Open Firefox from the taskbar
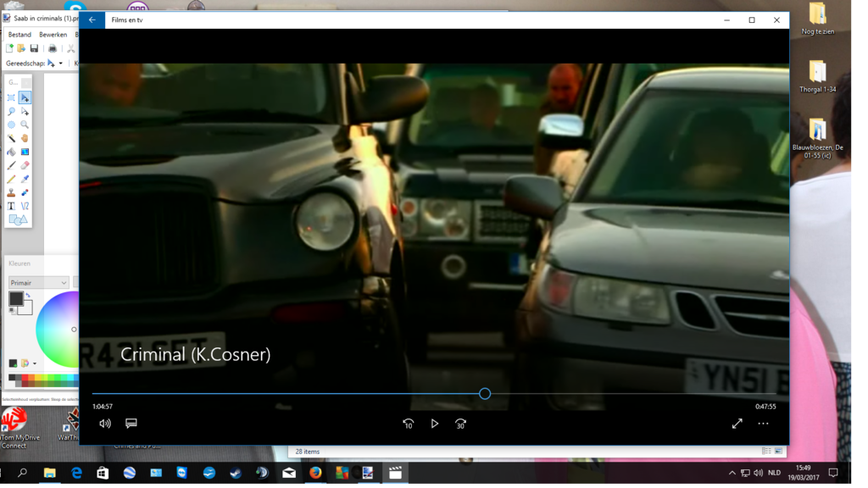 [315, 473]
